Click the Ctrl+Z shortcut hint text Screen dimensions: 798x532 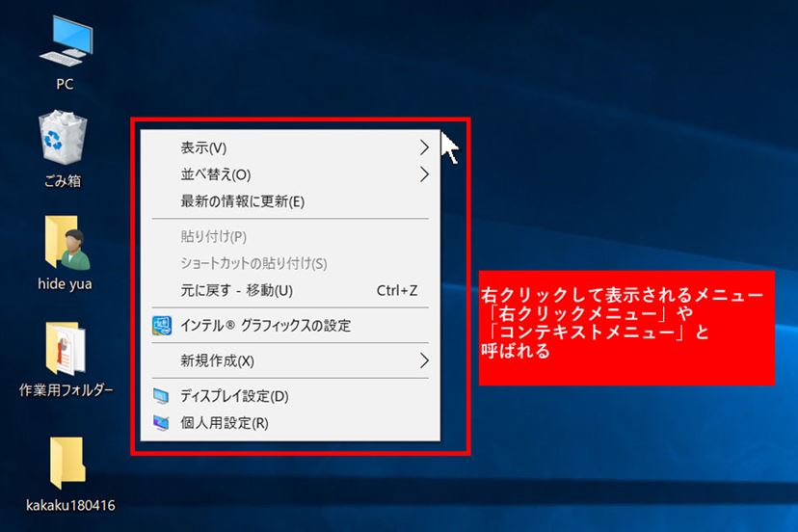[x=396, y=290]
